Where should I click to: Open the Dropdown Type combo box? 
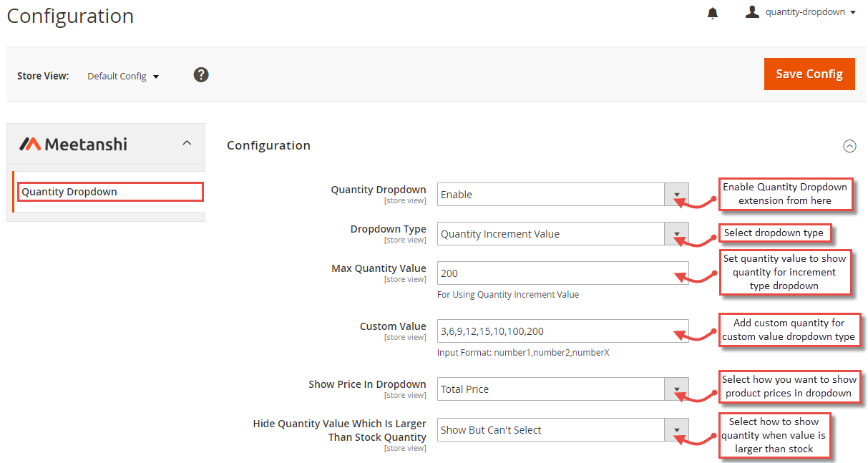tap(551, 233)
